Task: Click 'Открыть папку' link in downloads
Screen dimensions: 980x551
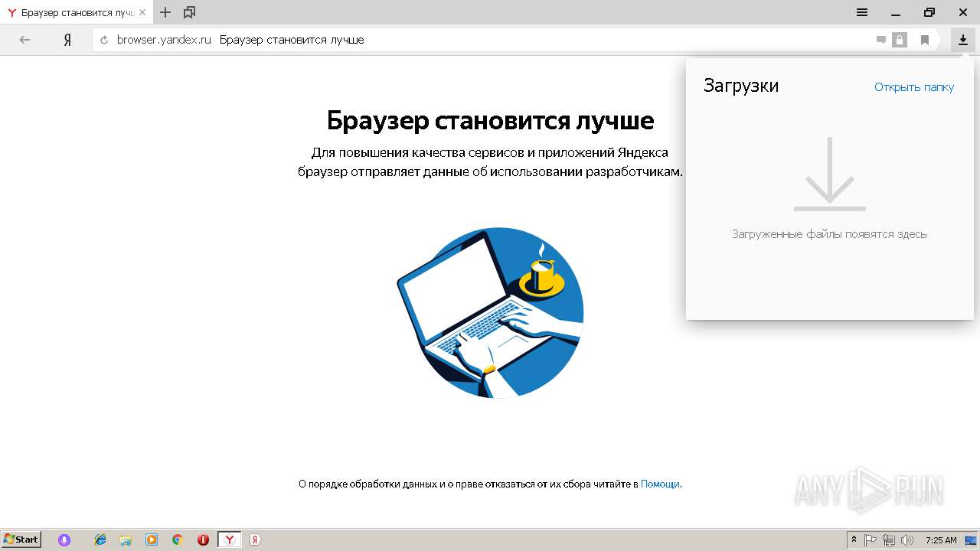Action: point(914,87)
